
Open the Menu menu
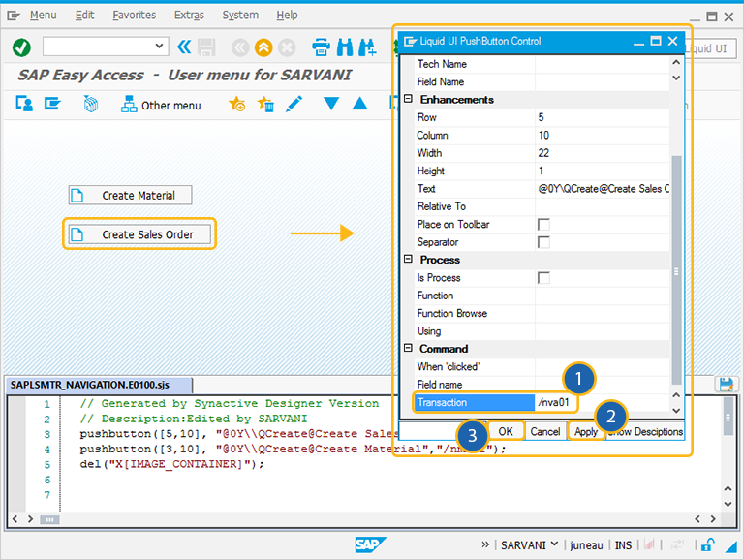pyautogui.click(x=44, y=16)
